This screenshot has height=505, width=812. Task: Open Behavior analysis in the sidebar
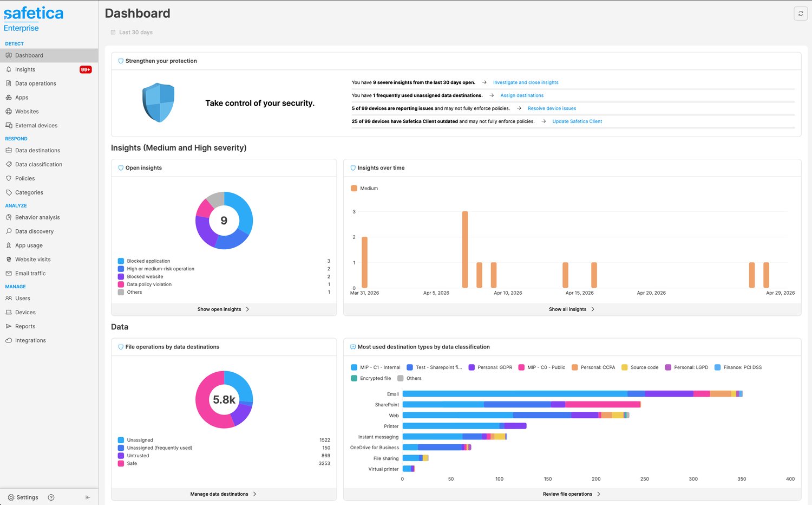pos(49,217)
